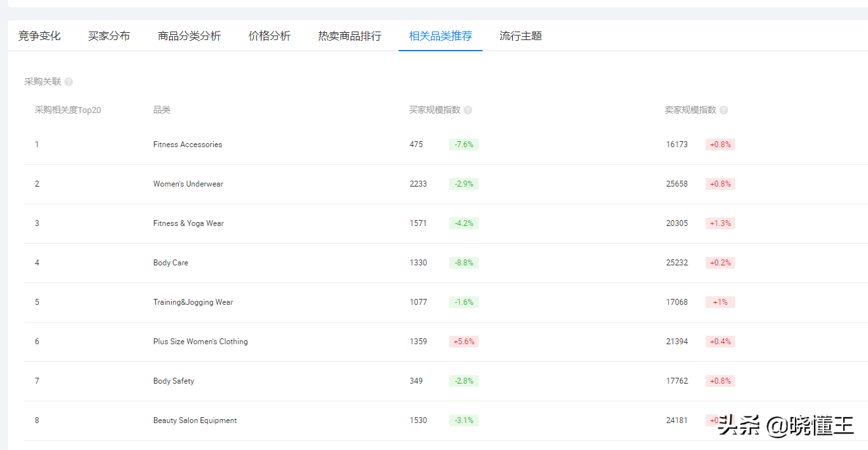Click the -8.8% change badge

(464, 263)
